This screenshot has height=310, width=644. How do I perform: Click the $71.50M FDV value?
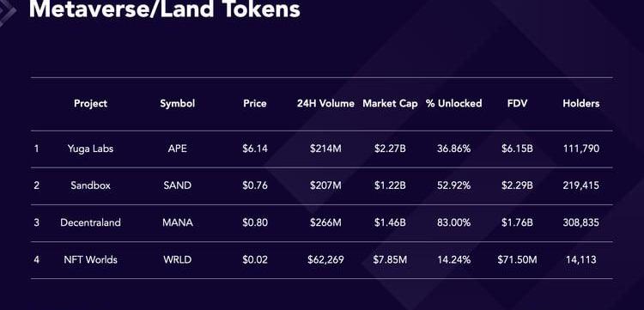[x=517, y=260]
